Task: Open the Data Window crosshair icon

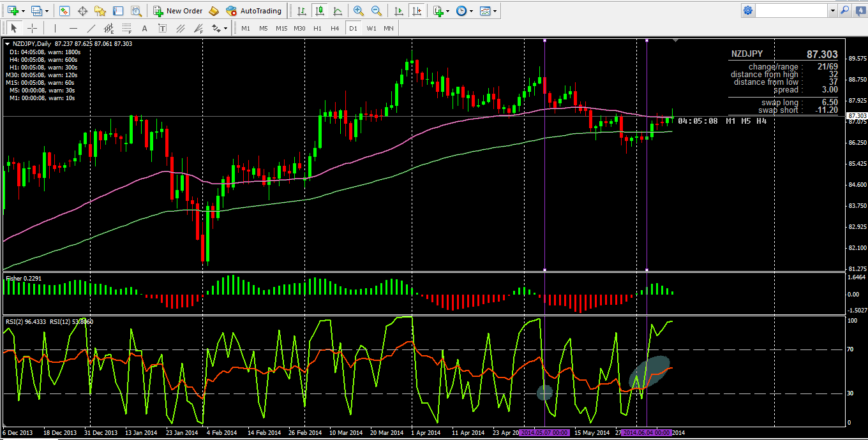Action: [82, 11]
